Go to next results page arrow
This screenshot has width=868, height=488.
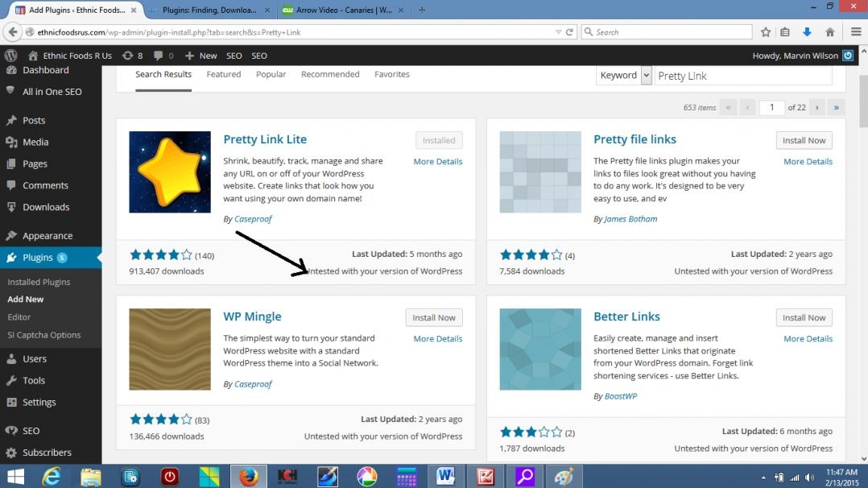(x=816, y=107)
